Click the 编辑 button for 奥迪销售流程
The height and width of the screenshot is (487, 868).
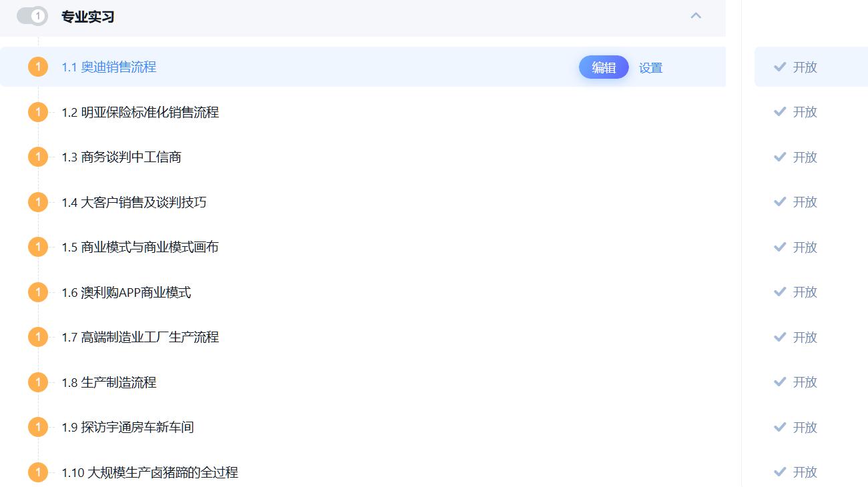coord(604,67)
